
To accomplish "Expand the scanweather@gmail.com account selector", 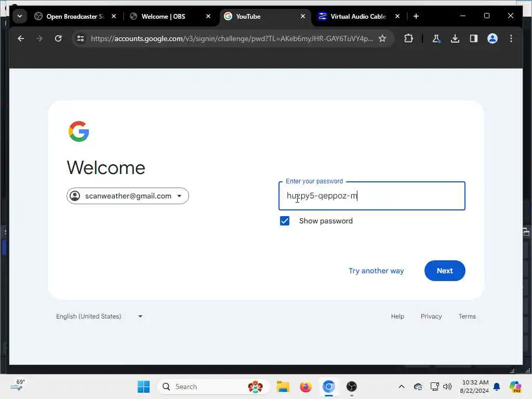I will [128, 196].
